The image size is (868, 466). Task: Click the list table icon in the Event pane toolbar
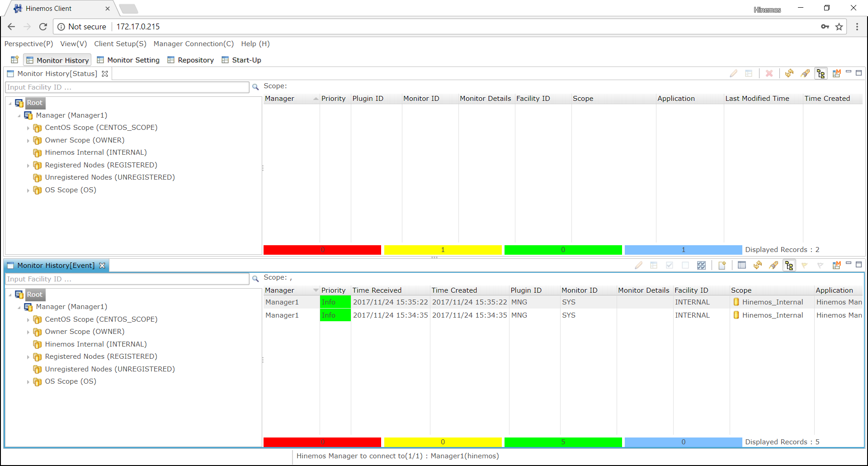(x=742, y=265)
